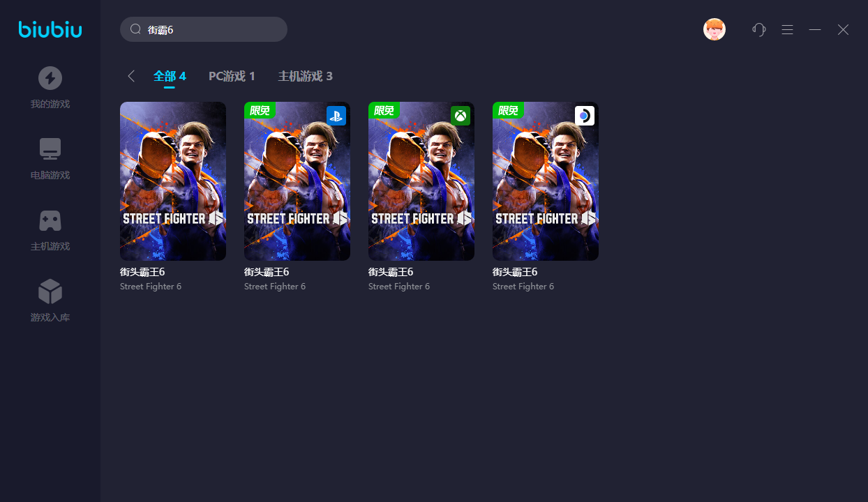Screen dimensions: 868x502
Task: Select the PC Street Fighter 6 cover
Action: tap(173, 181)
